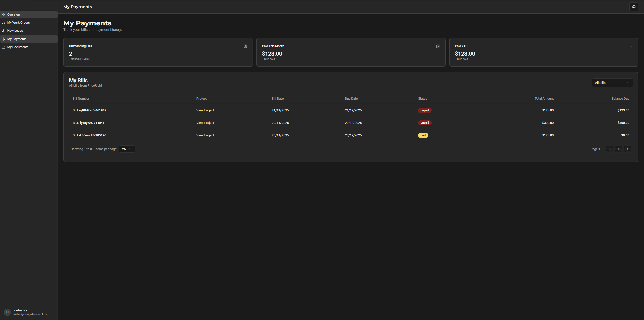
Task: Click the contractor avatar circle
Action: 7,312
